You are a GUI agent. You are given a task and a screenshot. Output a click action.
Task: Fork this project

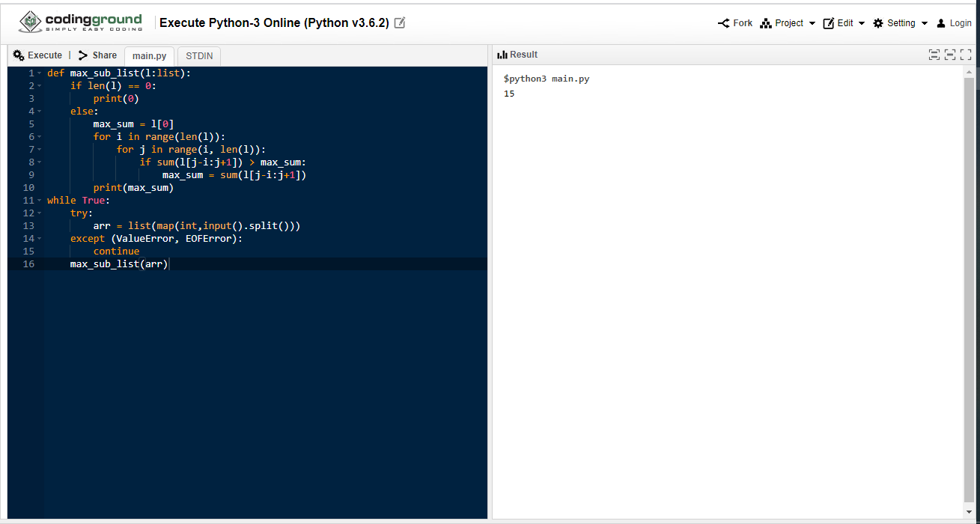735,23
